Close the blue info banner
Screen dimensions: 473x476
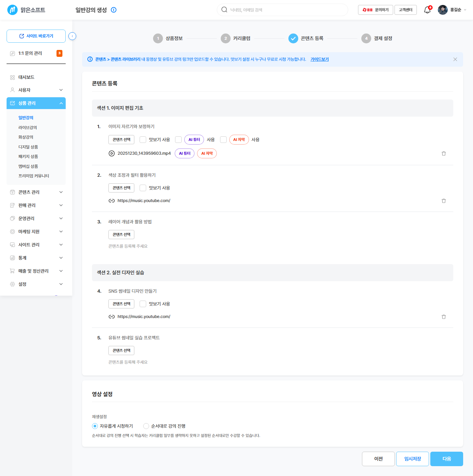point(455,59)
